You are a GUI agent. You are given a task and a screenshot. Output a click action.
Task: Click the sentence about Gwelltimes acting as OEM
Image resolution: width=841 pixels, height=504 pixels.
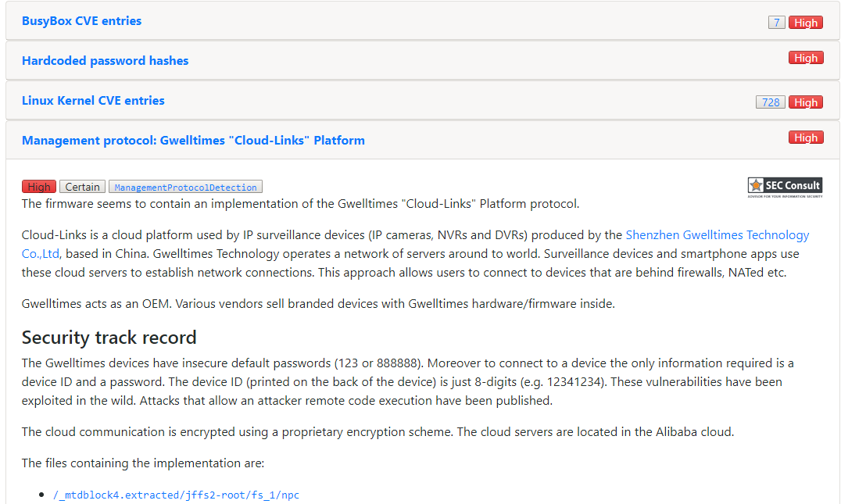pos(318,303)
